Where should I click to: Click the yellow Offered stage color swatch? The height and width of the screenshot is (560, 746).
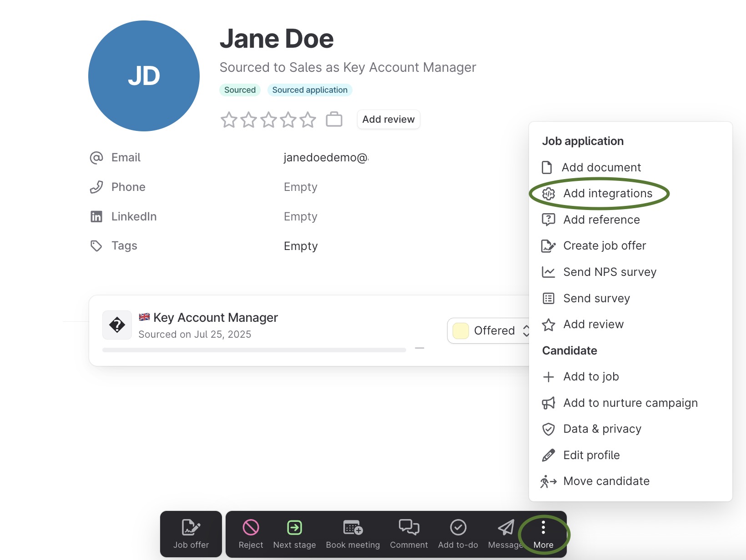point(461,330)
